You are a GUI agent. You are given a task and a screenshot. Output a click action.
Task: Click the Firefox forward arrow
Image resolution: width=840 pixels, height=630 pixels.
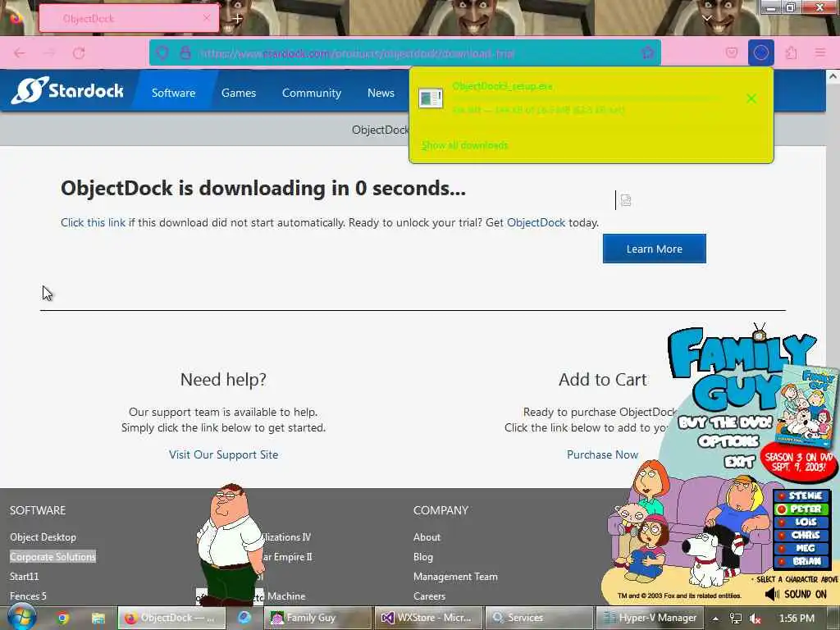49,53
